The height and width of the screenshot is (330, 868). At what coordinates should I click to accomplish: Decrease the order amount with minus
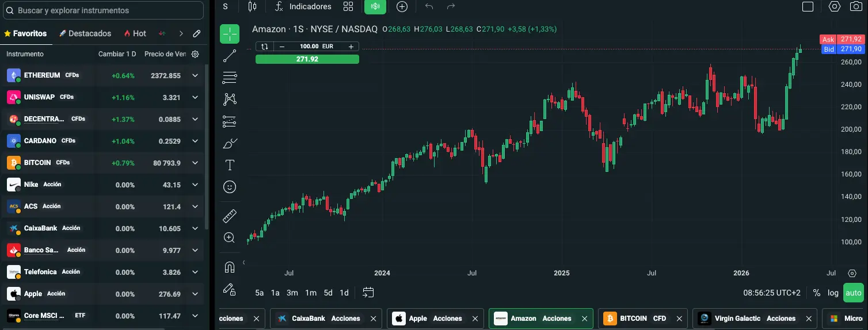tap(281, 46)
